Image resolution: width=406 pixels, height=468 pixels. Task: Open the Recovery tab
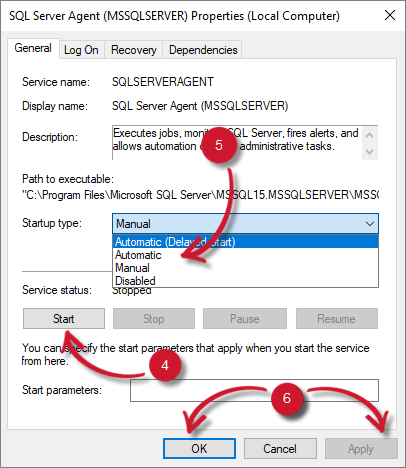coord(134,50)
